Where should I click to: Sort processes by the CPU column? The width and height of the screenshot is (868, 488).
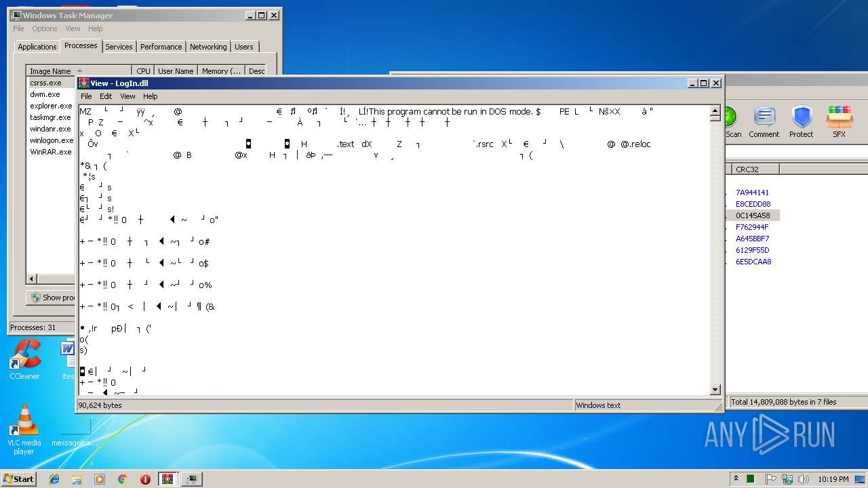143,70
